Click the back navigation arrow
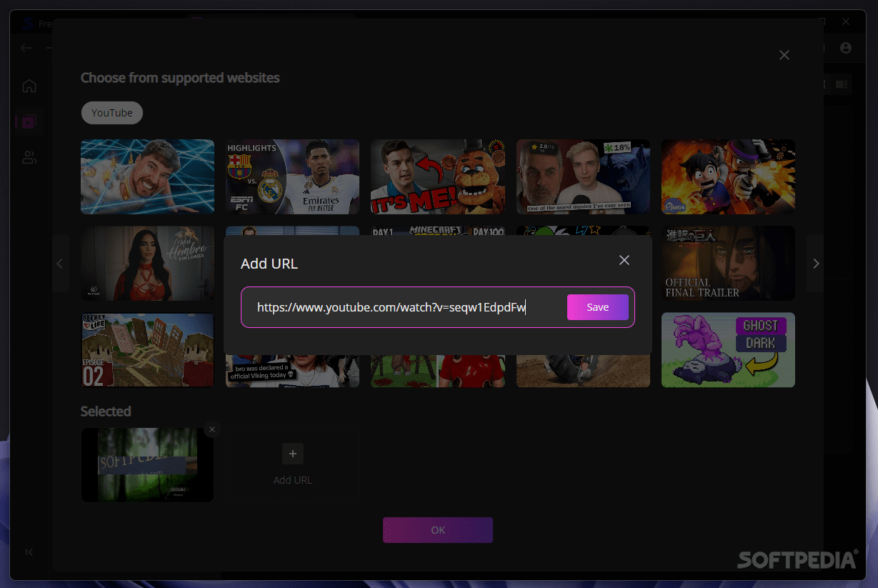Screen dimensions: 878x588 26,48
